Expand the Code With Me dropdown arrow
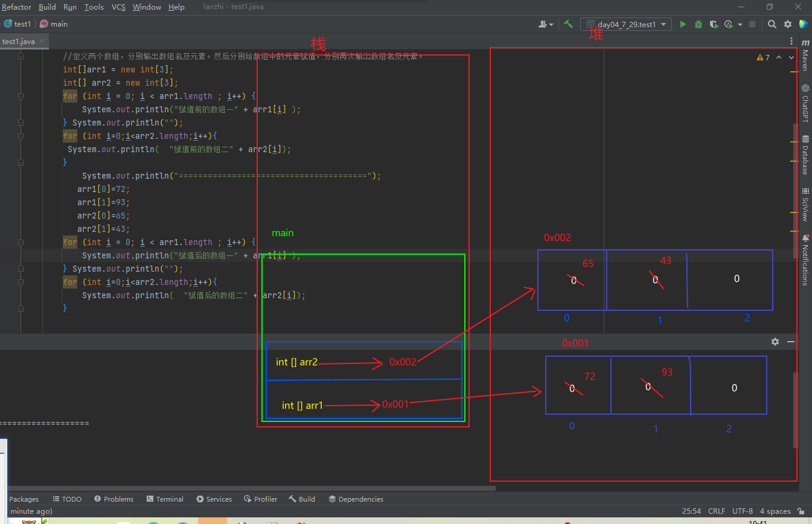Screen dimensions: 812x524 point(551,25)
